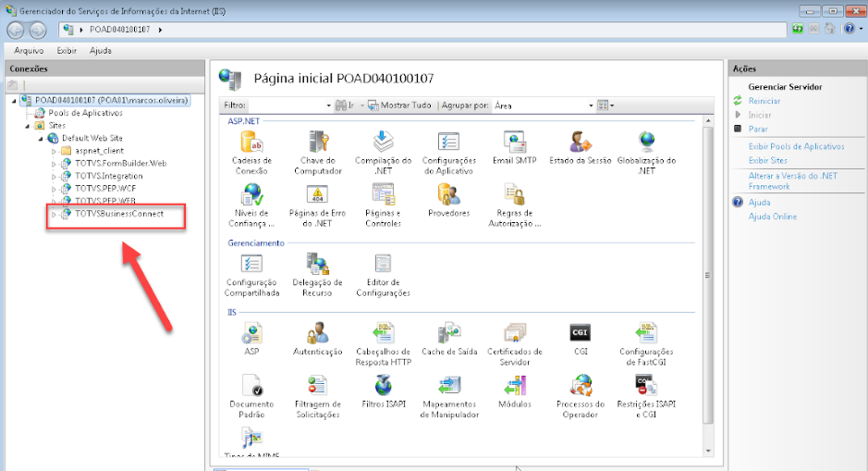This screenshot has height=471, width=868.
Task: Expand TOTVS.Integration tree node
Action: (54, 177)
